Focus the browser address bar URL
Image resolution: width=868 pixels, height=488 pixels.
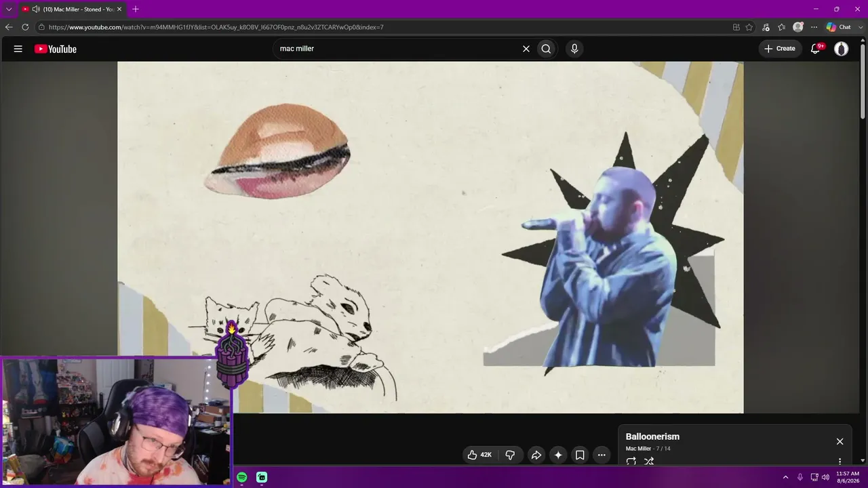click(216, 27)
